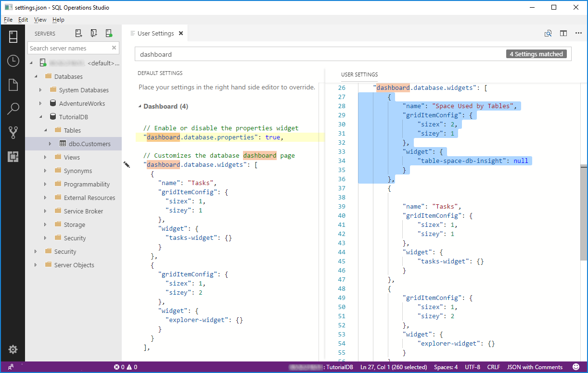Open the Manage gear icon
This screenshot has width=588, height=373.
(x=13, y=349)
